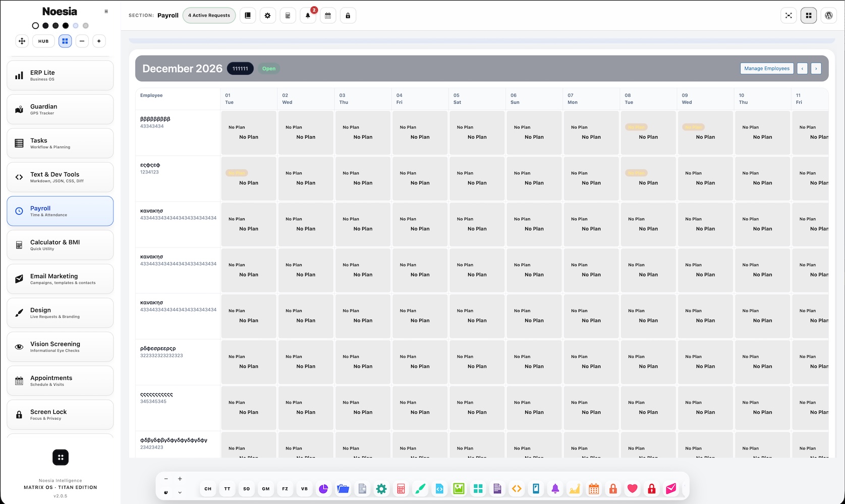Click the 111111 code badge

(240, 69)
